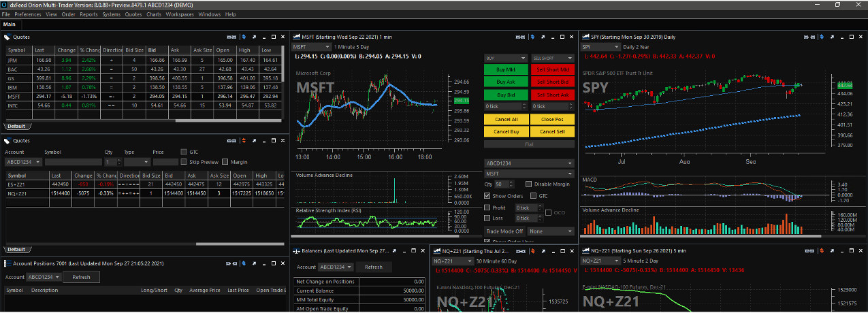Click the link icon in the top Quotes panel header
The width and height of the screenshot is (868, 313).
coord(231,37)
